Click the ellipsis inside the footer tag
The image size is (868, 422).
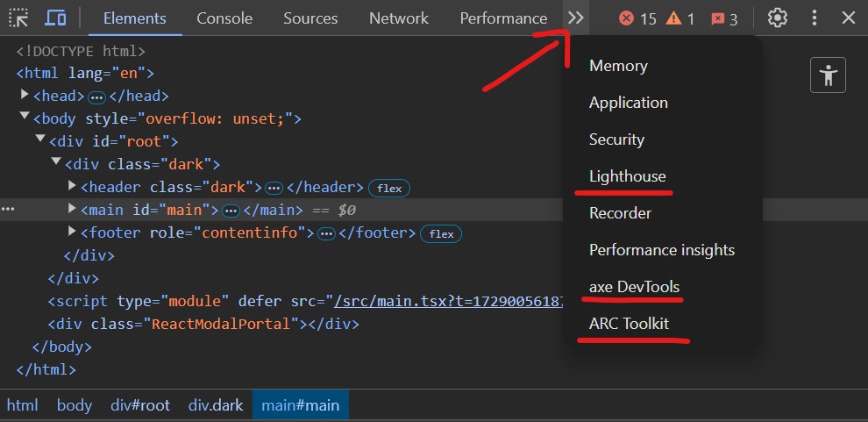(327, 234)
